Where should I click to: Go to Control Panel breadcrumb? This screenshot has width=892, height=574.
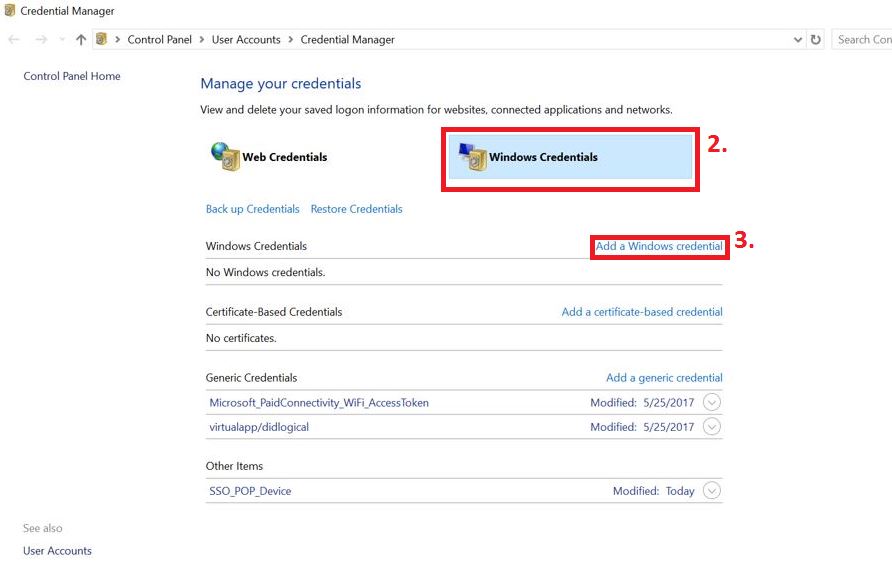coord(159,39)
